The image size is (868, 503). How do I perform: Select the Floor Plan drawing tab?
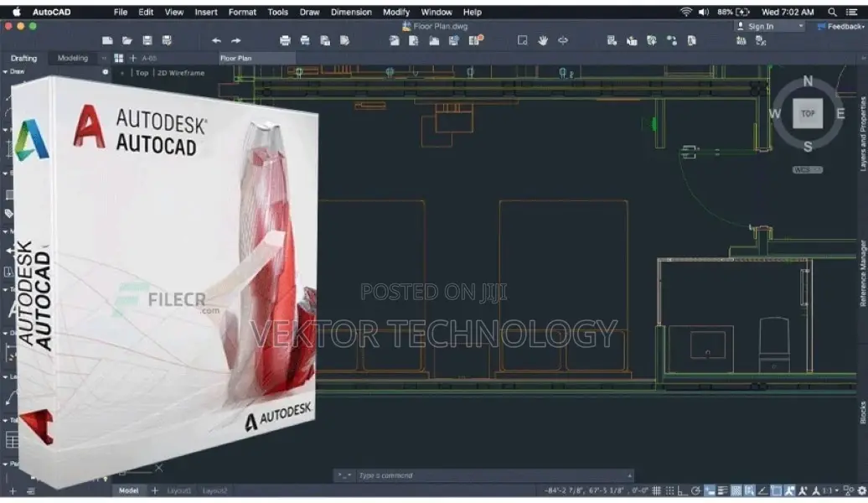pos(257,58)
